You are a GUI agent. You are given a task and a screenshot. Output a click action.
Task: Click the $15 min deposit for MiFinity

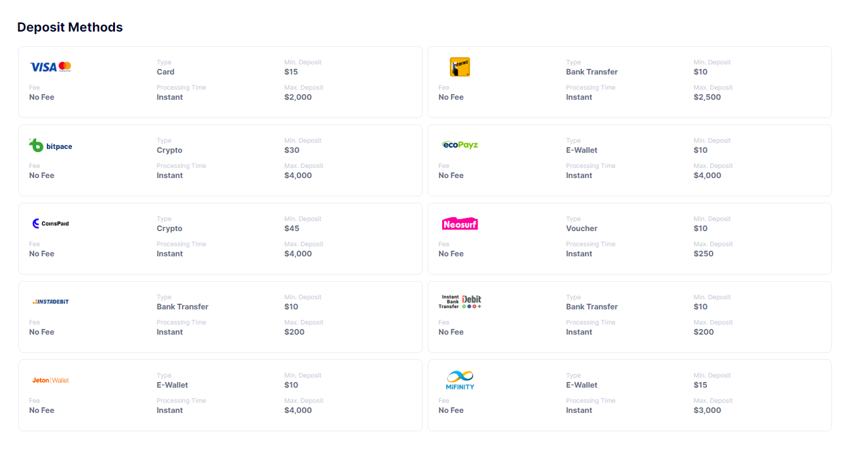tap(701, 385)
